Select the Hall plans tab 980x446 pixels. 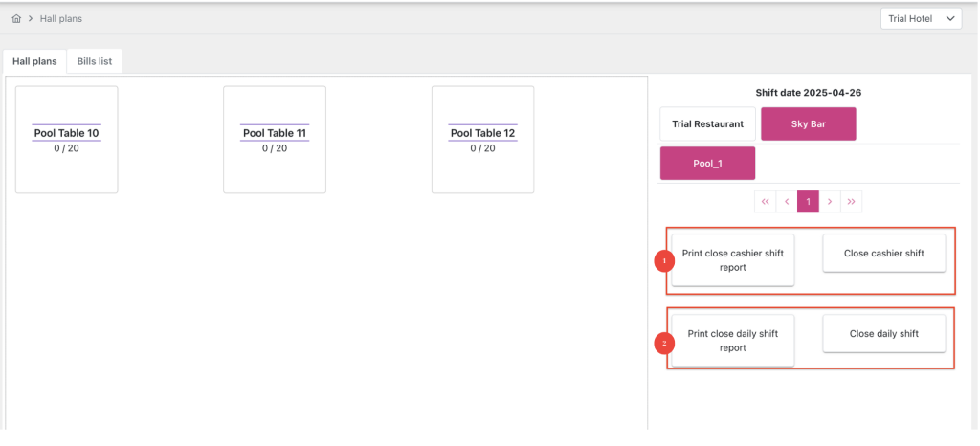tap(34, 61)
